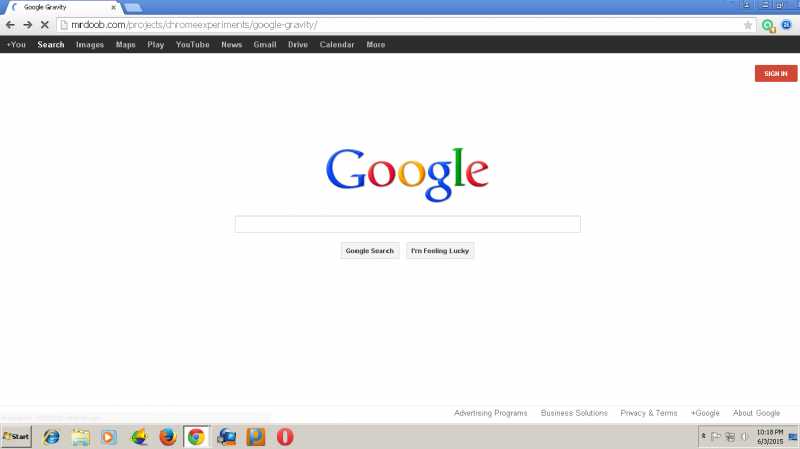Viewport: 800px width, 449px height.
Task: Click the I'm Feeling Lucky button
Action: point(440,251)
